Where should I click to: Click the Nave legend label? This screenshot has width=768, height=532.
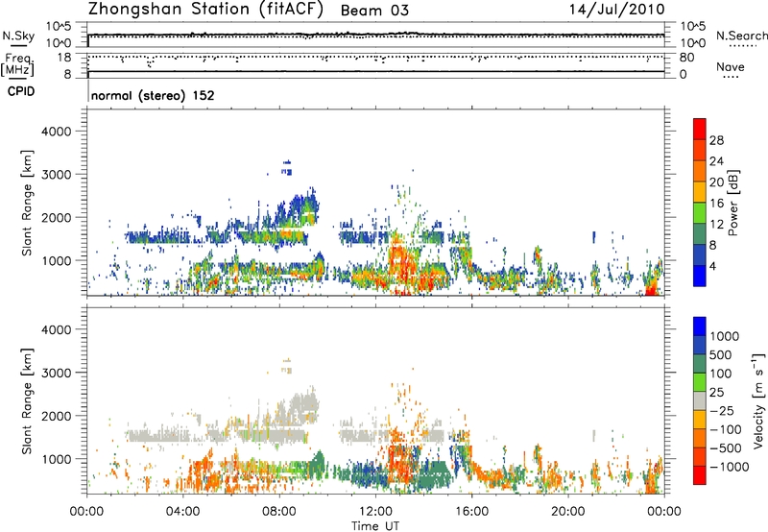tap(730, 66)
